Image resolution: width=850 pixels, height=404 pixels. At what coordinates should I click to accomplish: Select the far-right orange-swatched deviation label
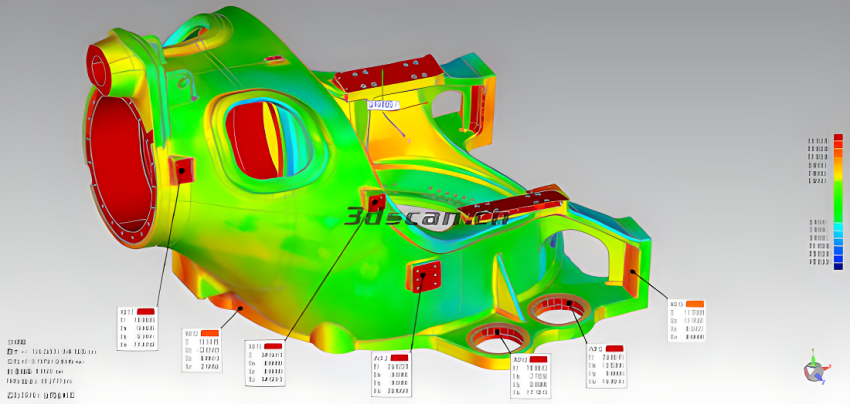pyautogui.click(x=686, y=320)
